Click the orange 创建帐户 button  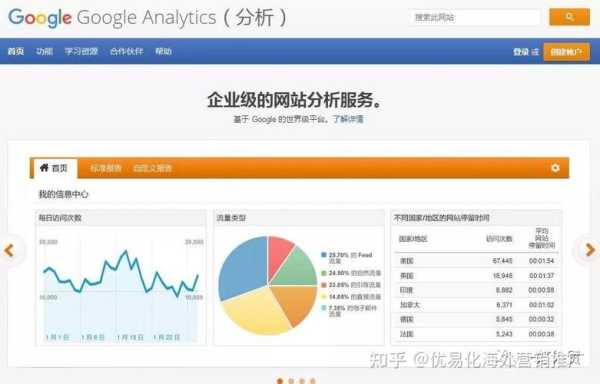pyautogui.click(x=566, y=52)
